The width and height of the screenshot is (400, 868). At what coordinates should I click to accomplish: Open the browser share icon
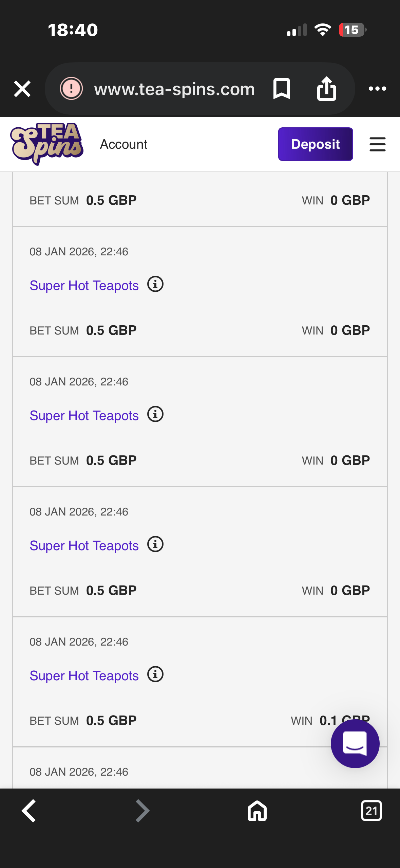click(326, 89)
